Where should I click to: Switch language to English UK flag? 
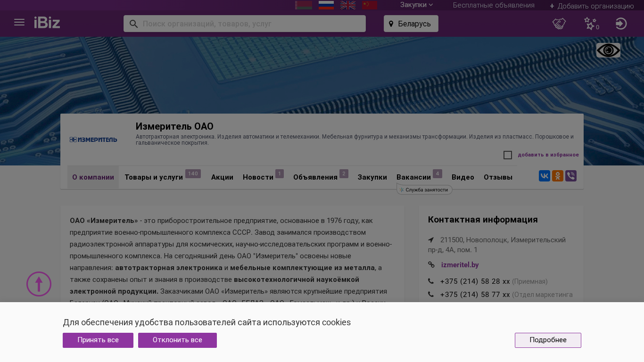tap(348, 5)
